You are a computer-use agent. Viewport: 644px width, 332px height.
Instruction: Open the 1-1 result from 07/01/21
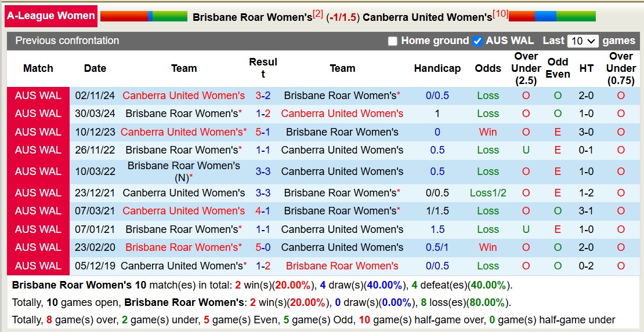click(263, 229)
